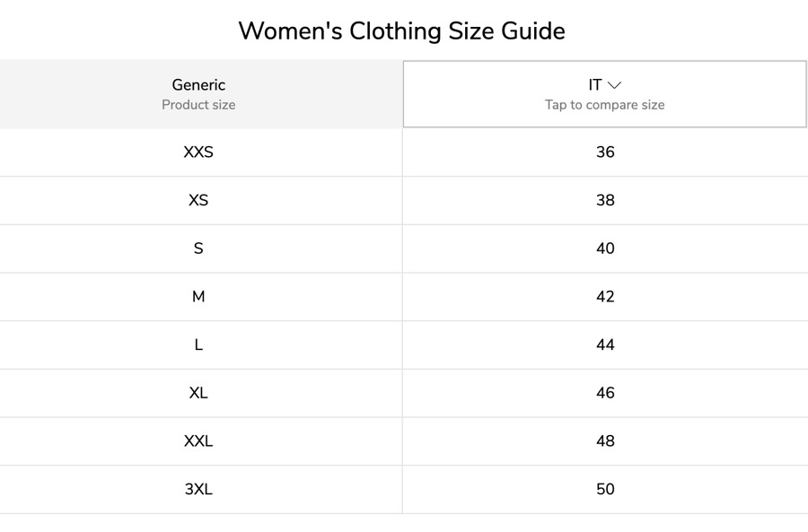Select the L size row label

point(198,344)
